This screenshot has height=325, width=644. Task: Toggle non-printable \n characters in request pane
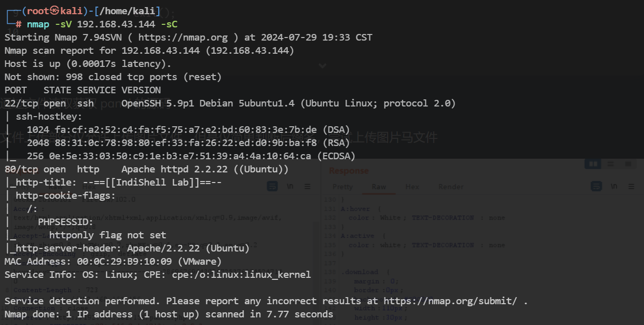[x=290, y=187]
